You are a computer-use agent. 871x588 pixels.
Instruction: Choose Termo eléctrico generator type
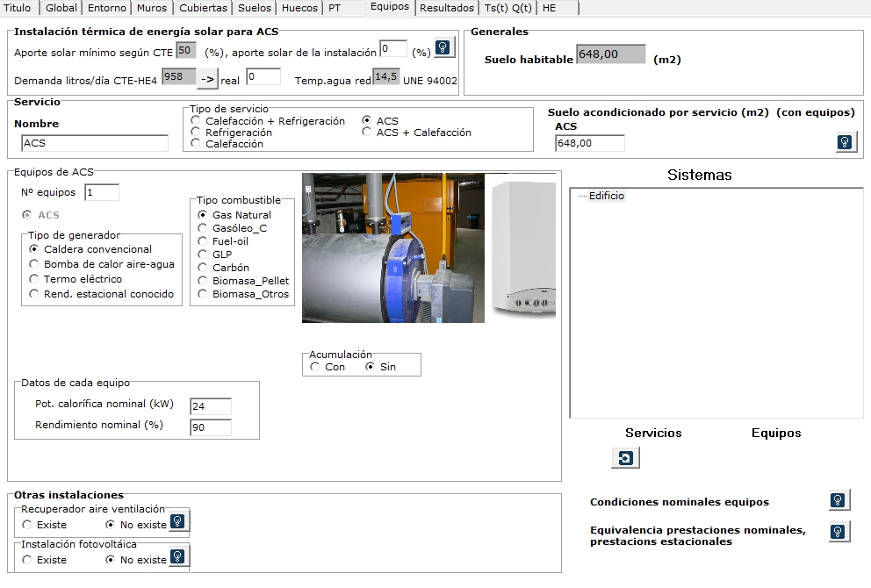pos(76,279)
